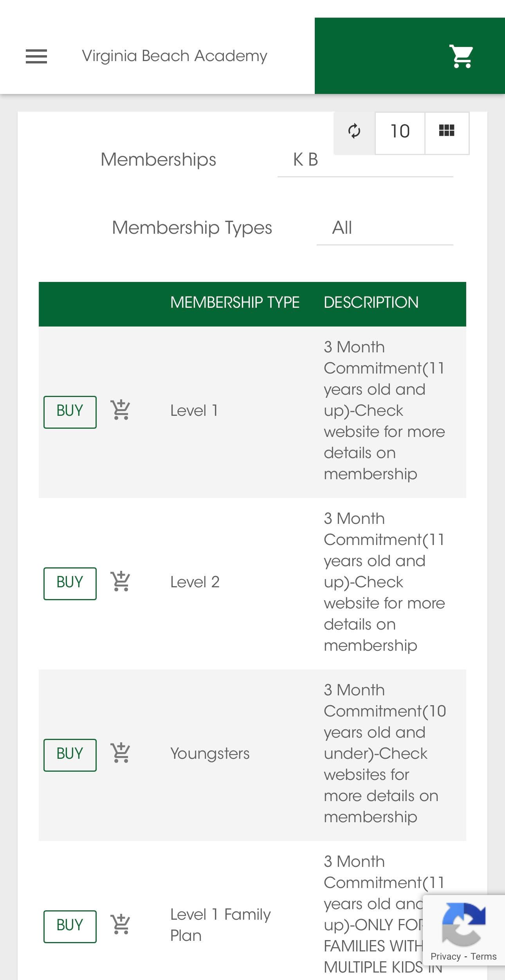
Task: Add Level 1 Family Plan to cart
Action: pos(121,925)
